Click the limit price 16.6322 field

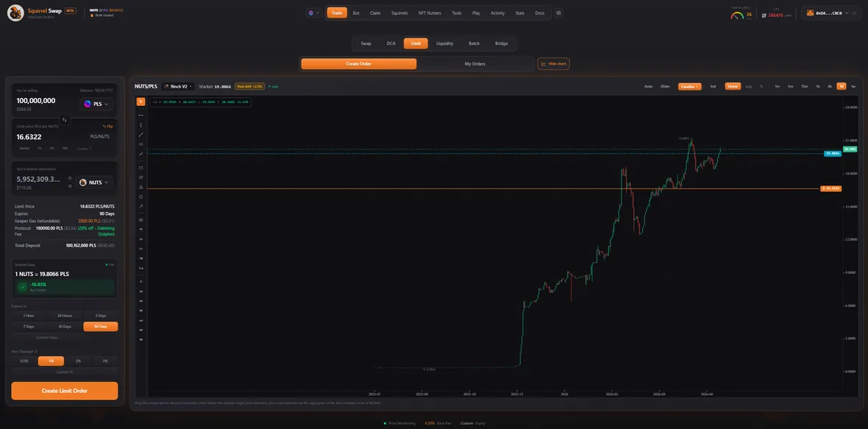pyautogui.click(x=29, y=137)
